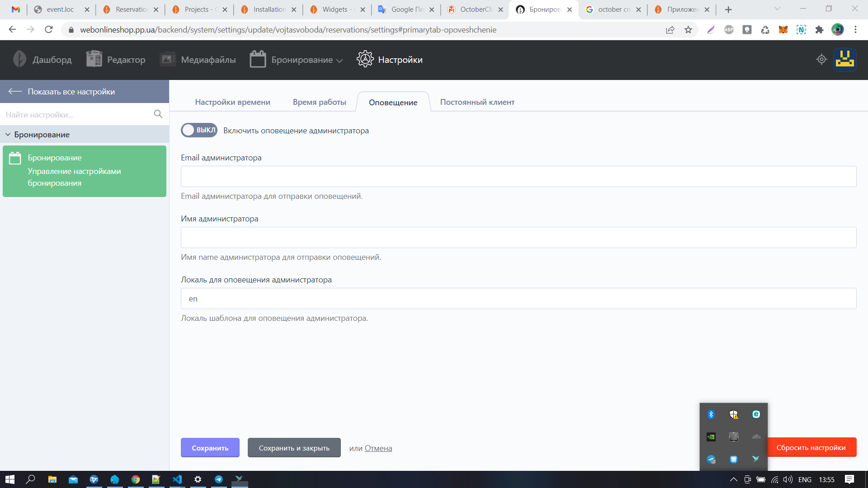
Task: Open Telegram from the Windows taskbar
Action: 219,479
